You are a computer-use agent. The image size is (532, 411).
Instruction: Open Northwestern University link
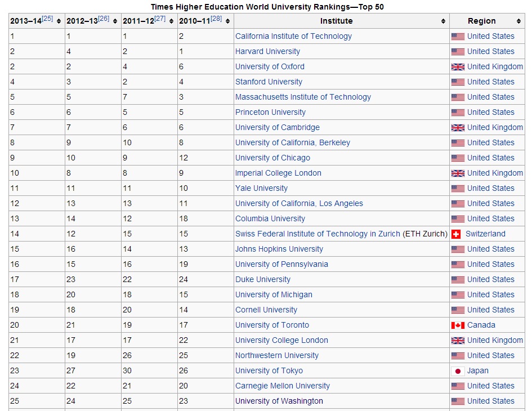pos(277,355)
